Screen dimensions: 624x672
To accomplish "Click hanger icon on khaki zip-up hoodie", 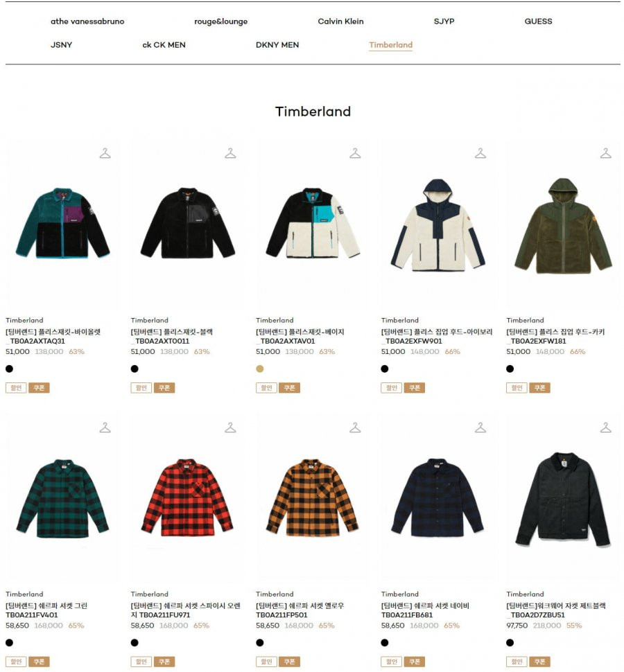I will click(605, 153).
